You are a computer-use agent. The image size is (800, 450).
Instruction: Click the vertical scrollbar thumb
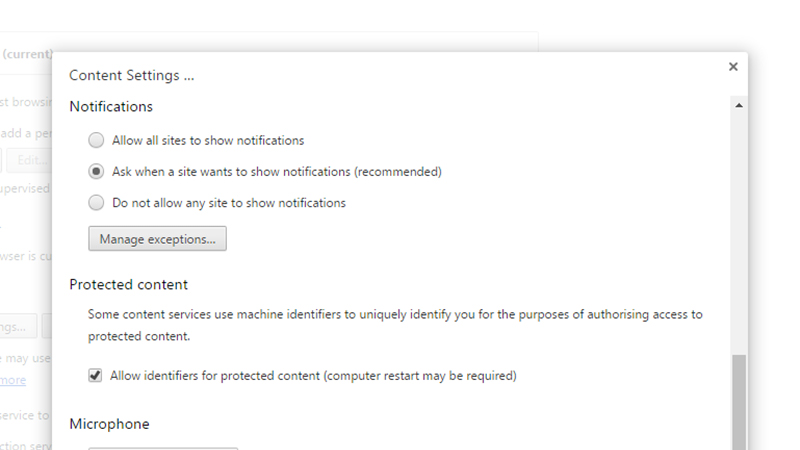pyautogui.click(x=739, y=402)
